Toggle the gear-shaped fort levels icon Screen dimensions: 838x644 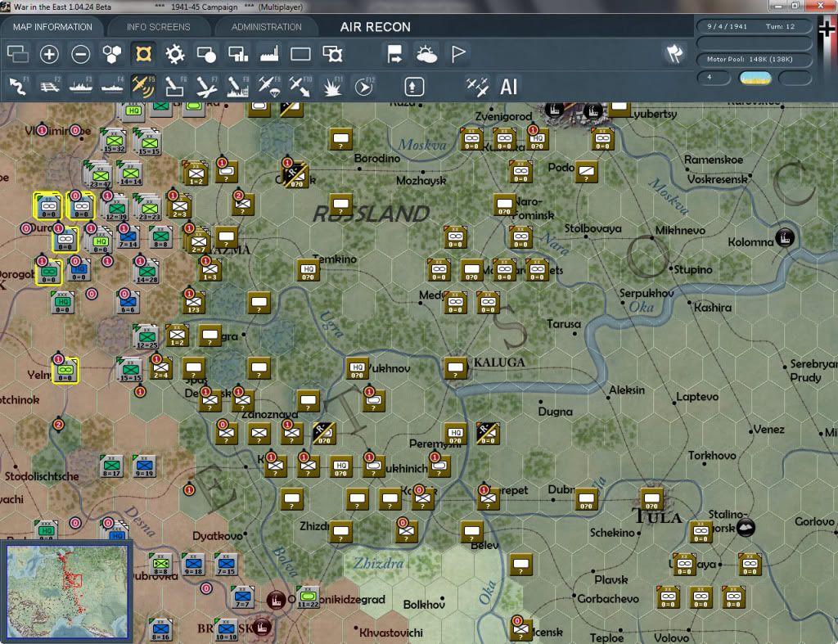[x=175, y=54]
